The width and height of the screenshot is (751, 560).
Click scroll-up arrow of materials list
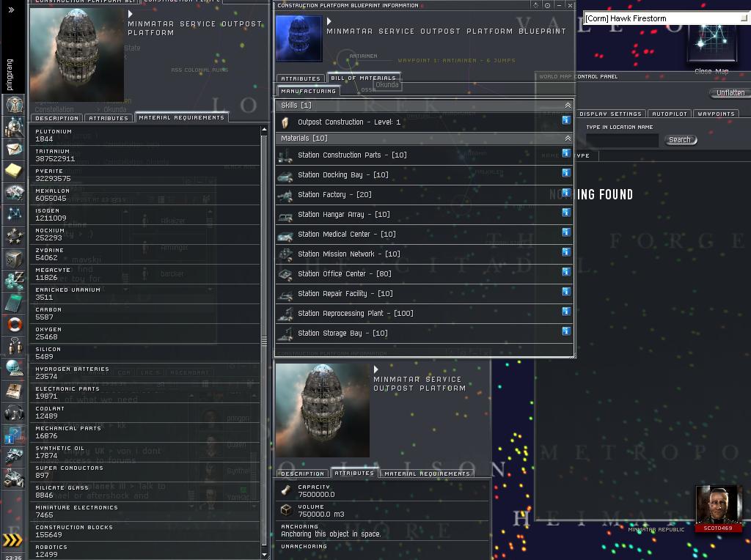[x=264, y=130]
